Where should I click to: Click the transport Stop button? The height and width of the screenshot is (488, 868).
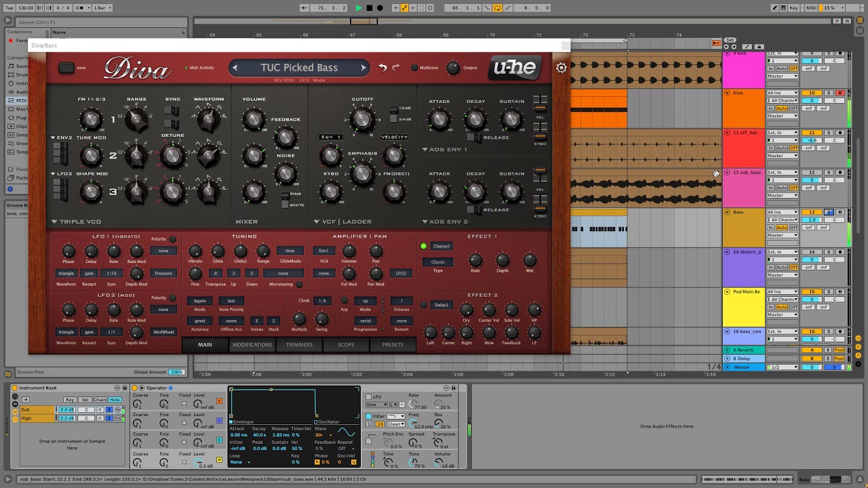[370, 8]
